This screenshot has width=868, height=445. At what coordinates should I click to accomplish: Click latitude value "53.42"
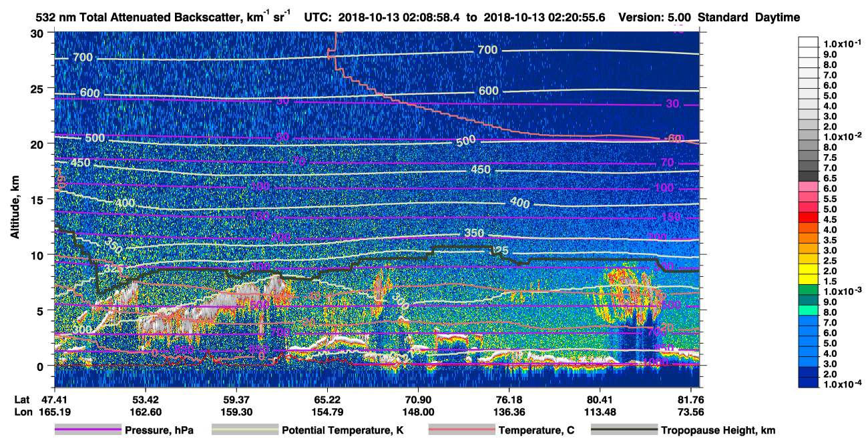145,400
